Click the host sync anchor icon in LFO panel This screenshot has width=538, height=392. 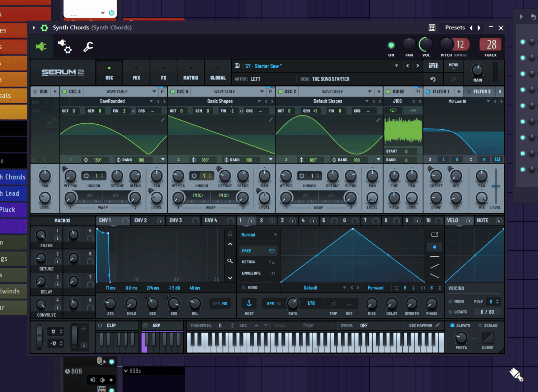[x=249, y=303]
